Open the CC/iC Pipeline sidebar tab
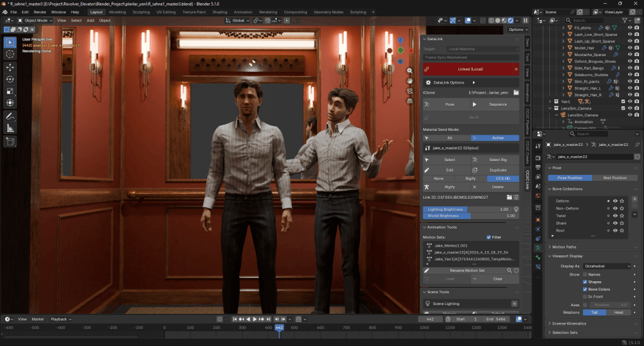This screenshot has width=644, height=346. (x=528, y=121)
